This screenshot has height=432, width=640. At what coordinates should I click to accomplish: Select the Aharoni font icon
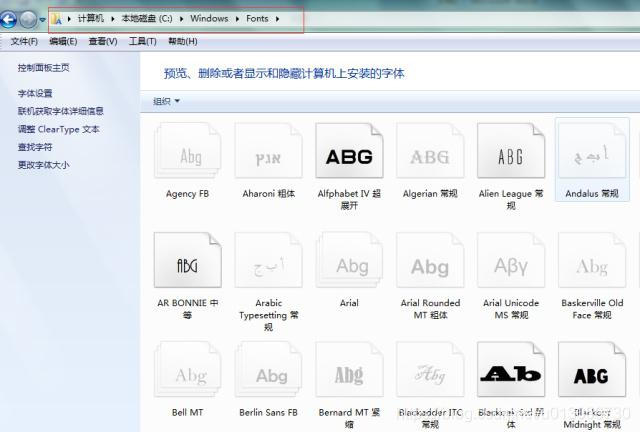tap(269, 151)
